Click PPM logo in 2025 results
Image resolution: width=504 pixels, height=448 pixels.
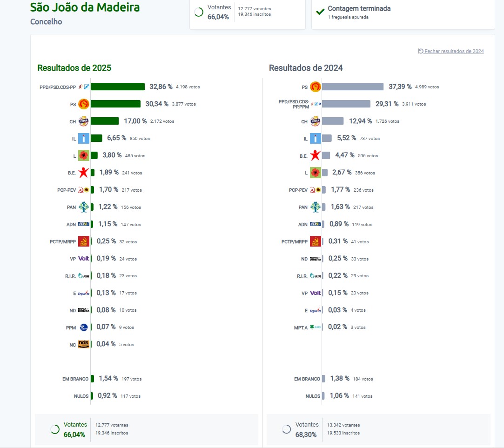pyautogui.click(x=84, y=328)
